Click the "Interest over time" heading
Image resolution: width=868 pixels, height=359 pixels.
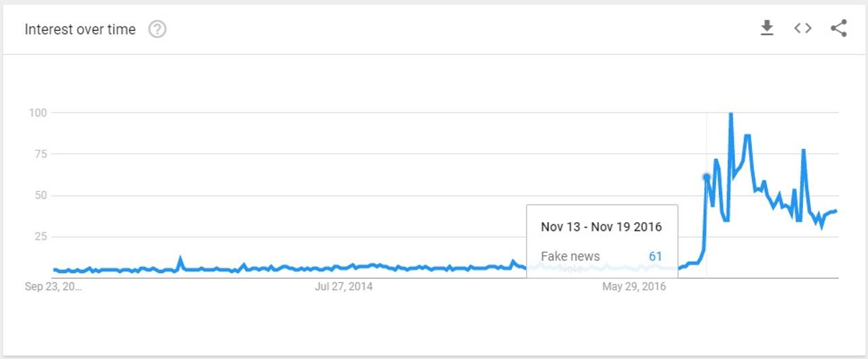[80, 30]
